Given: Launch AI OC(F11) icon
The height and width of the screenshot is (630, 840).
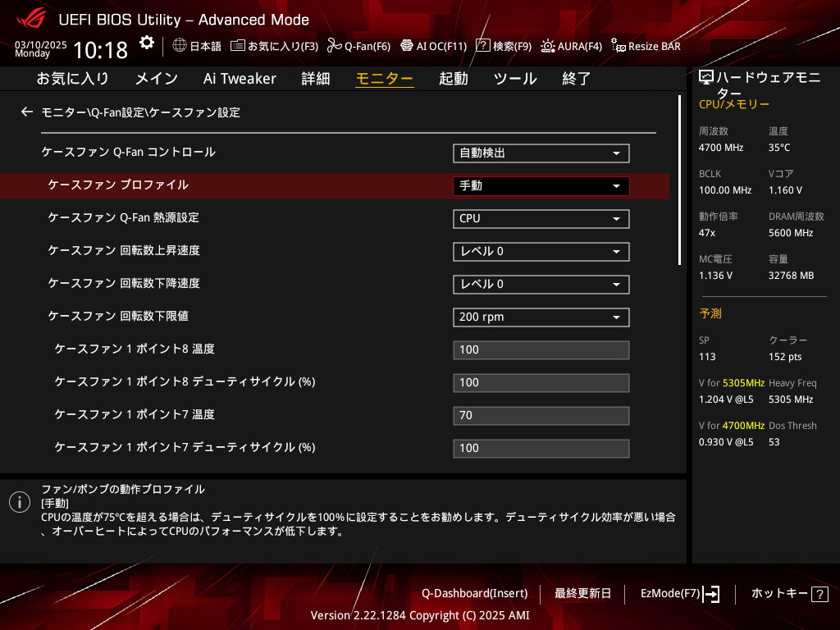Looking at the screenshot, I should coord(407,46).
